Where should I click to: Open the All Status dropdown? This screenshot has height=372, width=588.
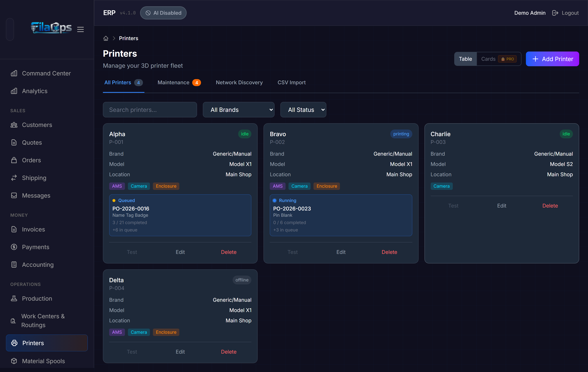click(x=303, y=110)
